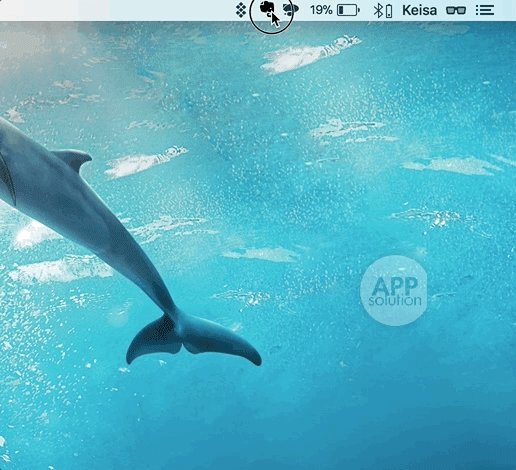Click the battery icon in menu bar
Viewport: 516px width, 470px height.
click(x=348, y=10)
